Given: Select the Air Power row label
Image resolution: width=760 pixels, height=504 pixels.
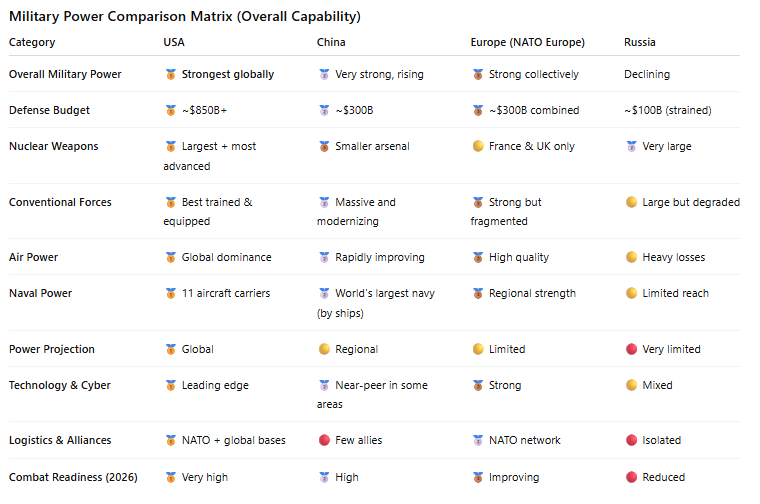Looking at the screenshot, I should [33, 257].
